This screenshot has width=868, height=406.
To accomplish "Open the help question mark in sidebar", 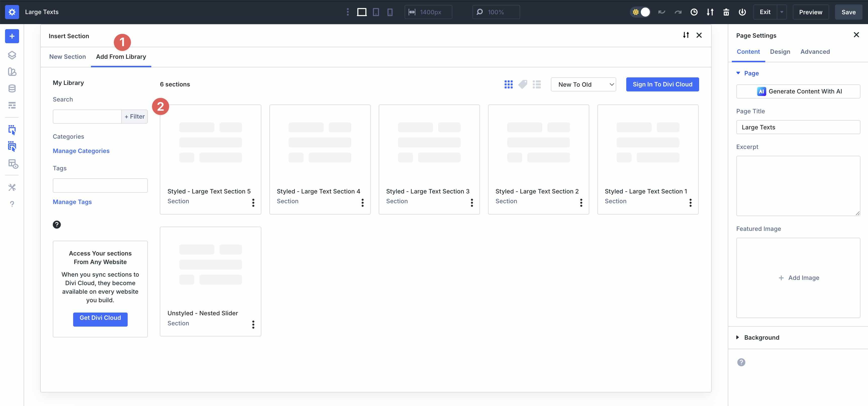I will click(x=12, y=204).
